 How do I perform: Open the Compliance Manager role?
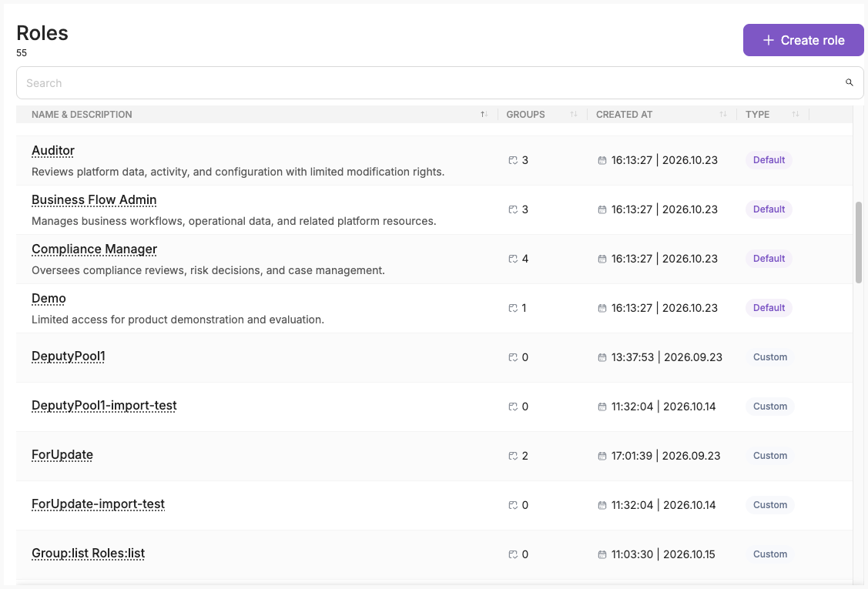coord(94,249)
